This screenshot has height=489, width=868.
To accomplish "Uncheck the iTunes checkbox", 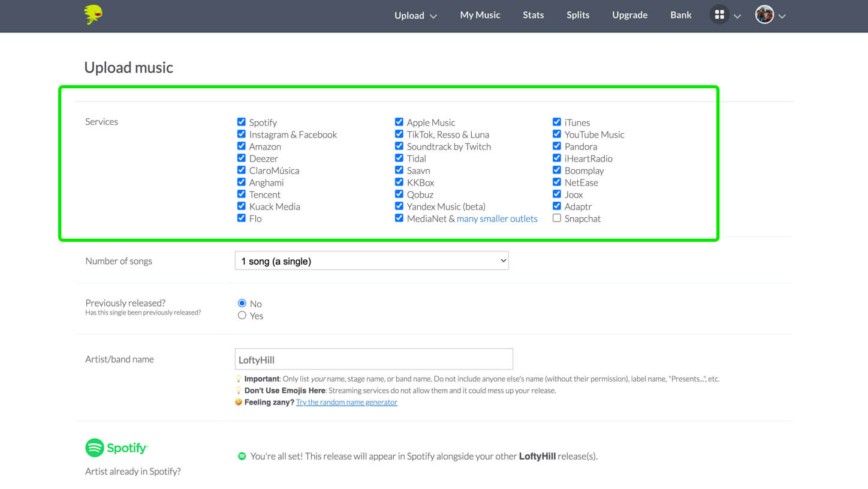I will pyautogui.click(x=556, y=122).
